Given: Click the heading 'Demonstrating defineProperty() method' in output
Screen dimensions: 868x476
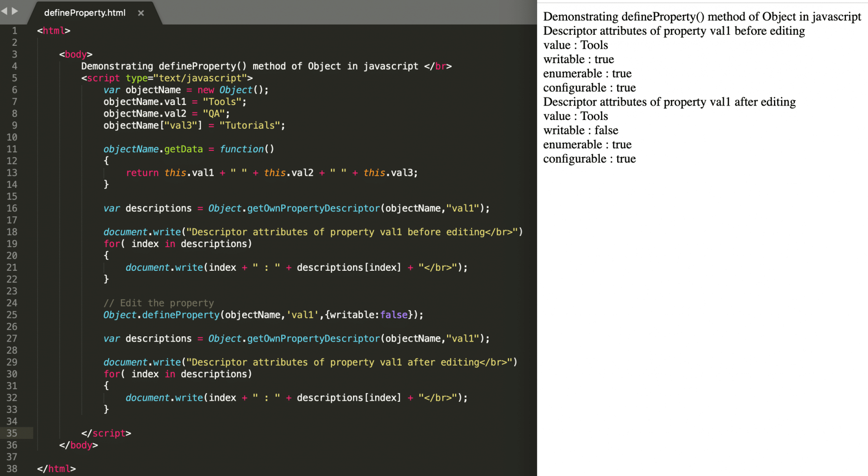Looking at the screenshot, I should tap(702, 16).
